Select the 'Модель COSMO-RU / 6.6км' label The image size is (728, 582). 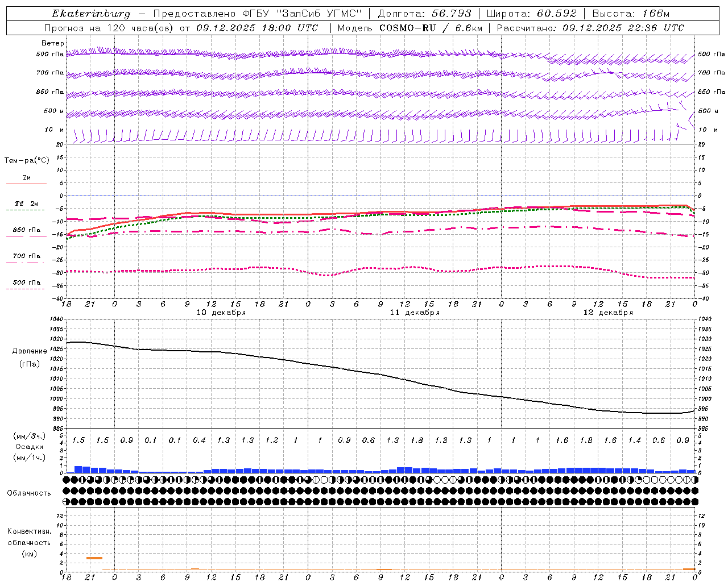pos(409,28)
